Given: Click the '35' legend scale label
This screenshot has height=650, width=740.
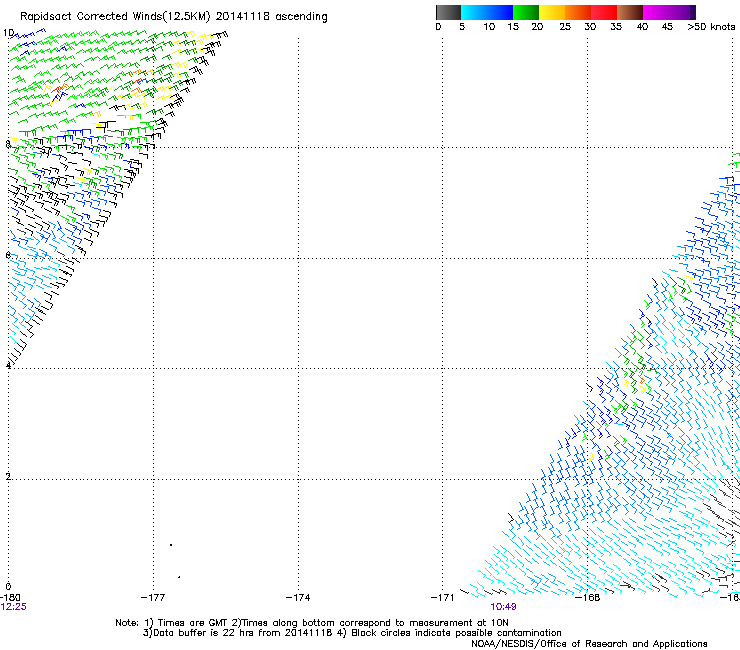Looking at the screenshot, I should click(x=616, y=27).
